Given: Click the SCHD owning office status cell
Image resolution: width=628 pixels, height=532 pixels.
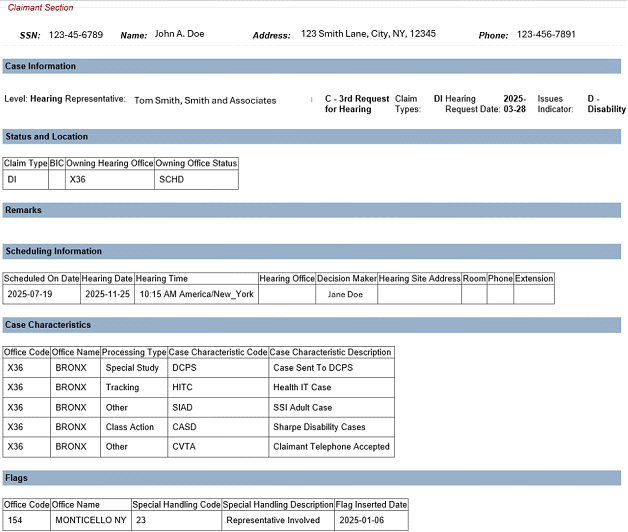Looking at the screenshot, I should [172, 180].
